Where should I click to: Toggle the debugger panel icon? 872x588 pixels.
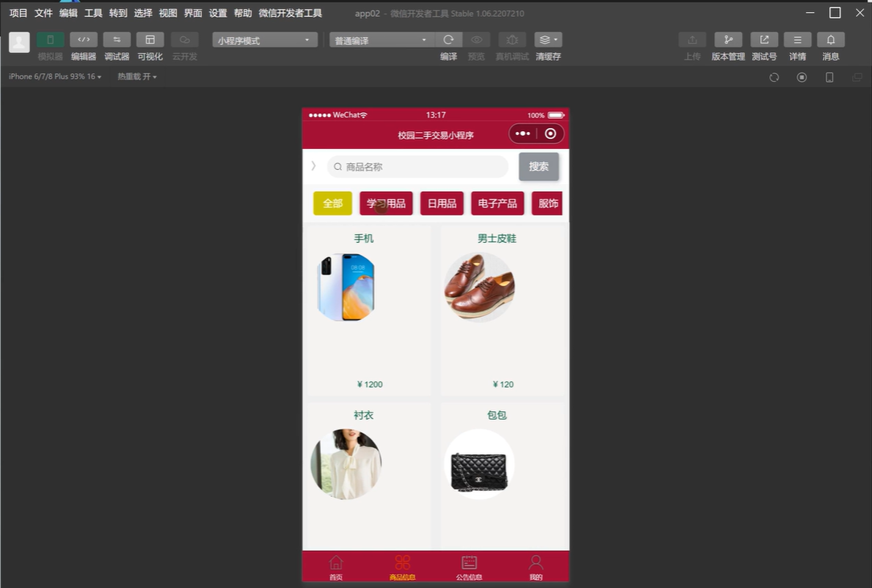click(x=117, y=40)
